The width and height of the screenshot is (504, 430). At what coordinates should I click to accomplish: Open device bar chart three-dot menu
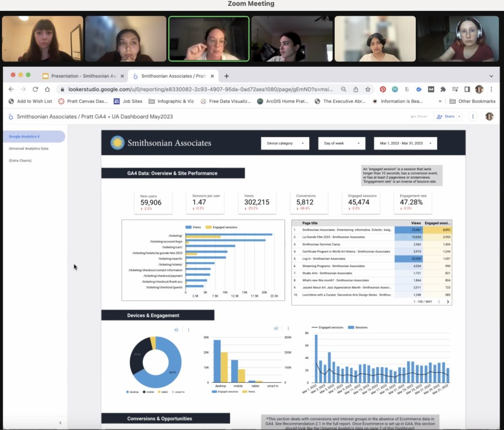pos(288,328)
